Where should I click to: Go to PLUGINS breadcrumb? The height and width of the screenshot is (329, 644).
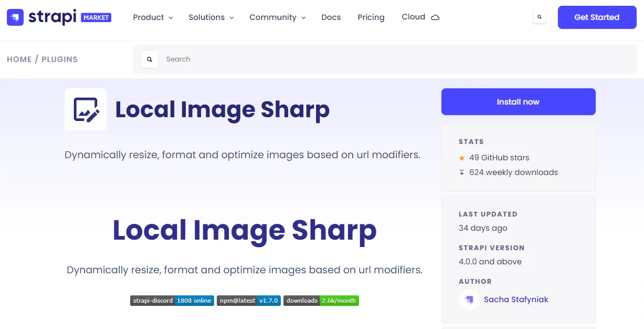coord(60,59)
